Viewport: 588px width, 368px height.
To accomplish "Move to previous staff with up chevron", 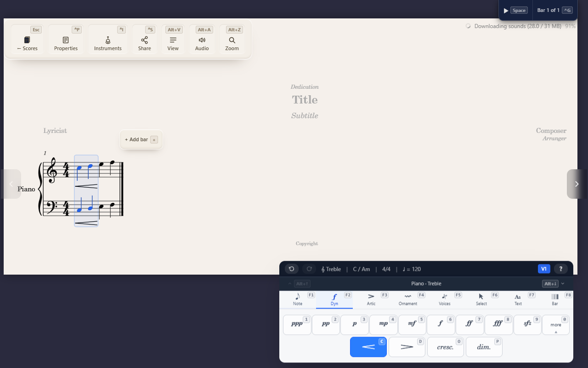I will click(x=298, y=284).
